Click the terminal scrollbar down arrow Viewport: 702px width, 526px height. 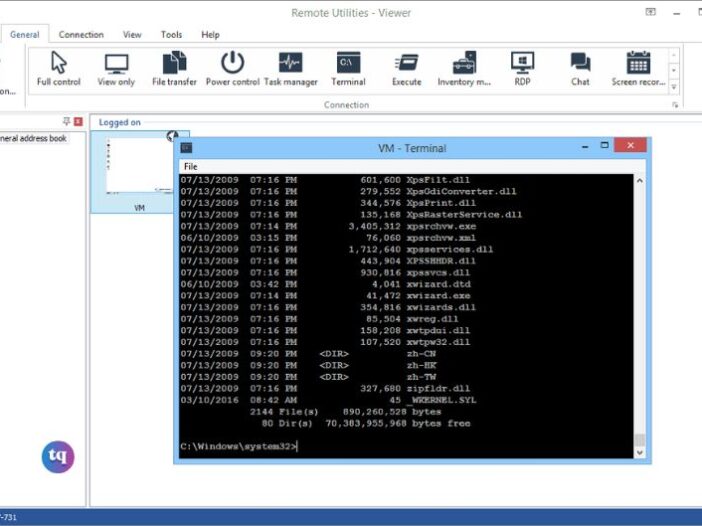(640, 453)
